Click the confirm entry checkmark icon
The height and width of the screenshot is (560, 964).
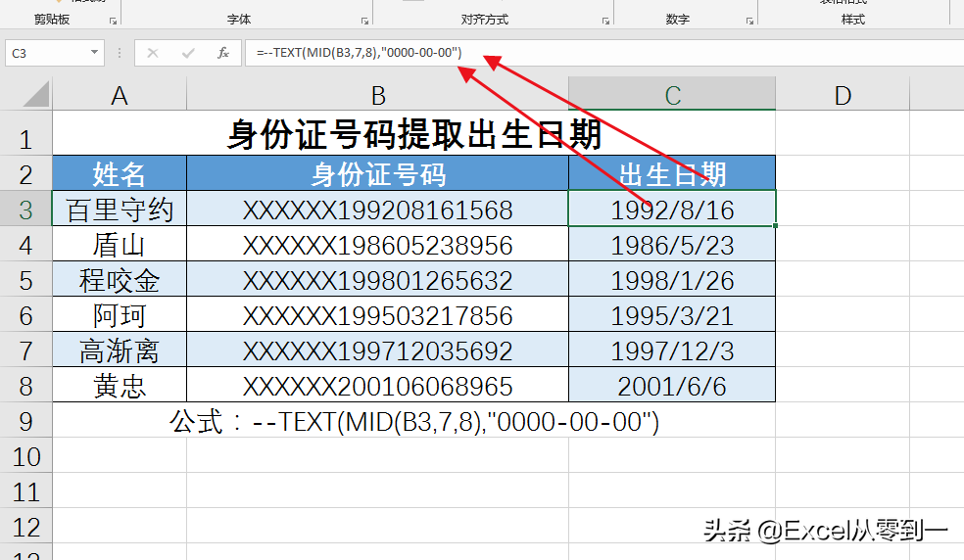pyautogui.click(x=188, y=54)
